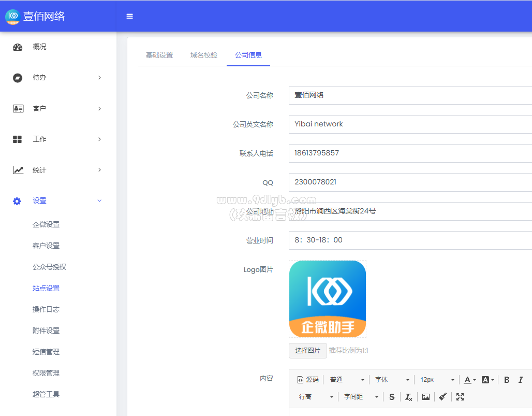
Task: Open 短信管理 submenu item
Action: [x=46, y=352]
